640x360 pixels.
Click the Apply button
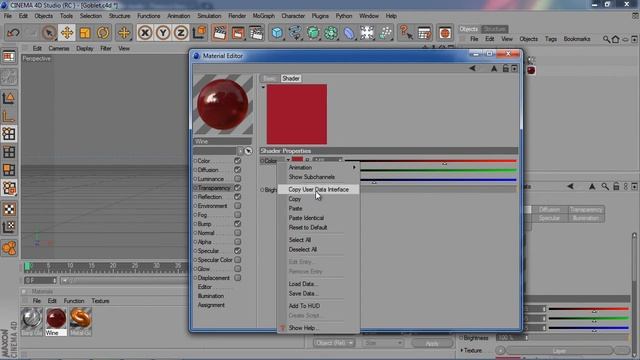pos(432,343)
